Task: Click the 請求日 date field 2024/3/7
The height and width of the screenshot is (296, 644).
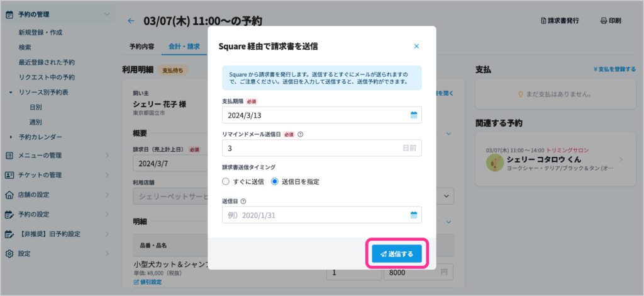Action: [170, 164]
